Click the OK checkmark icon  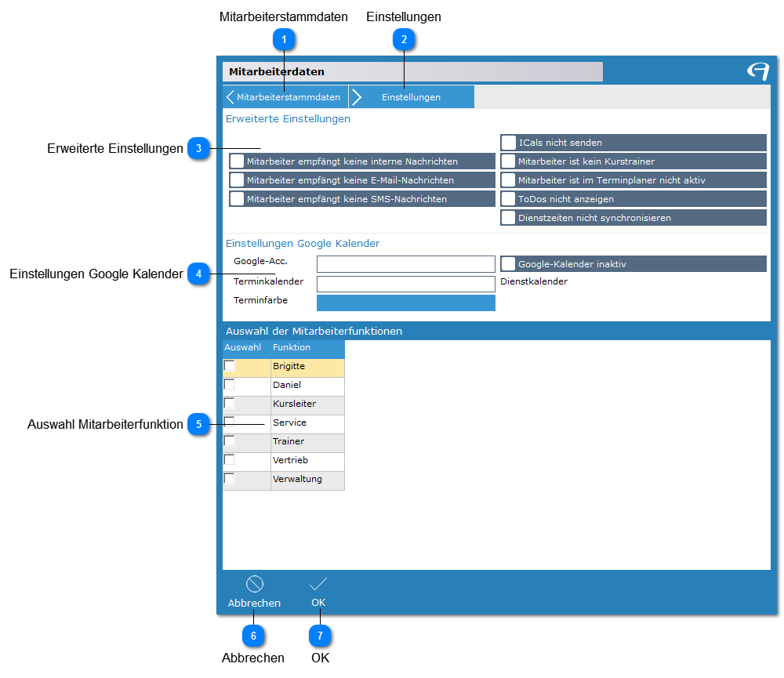pyautogui.click(x=318, y=584)
